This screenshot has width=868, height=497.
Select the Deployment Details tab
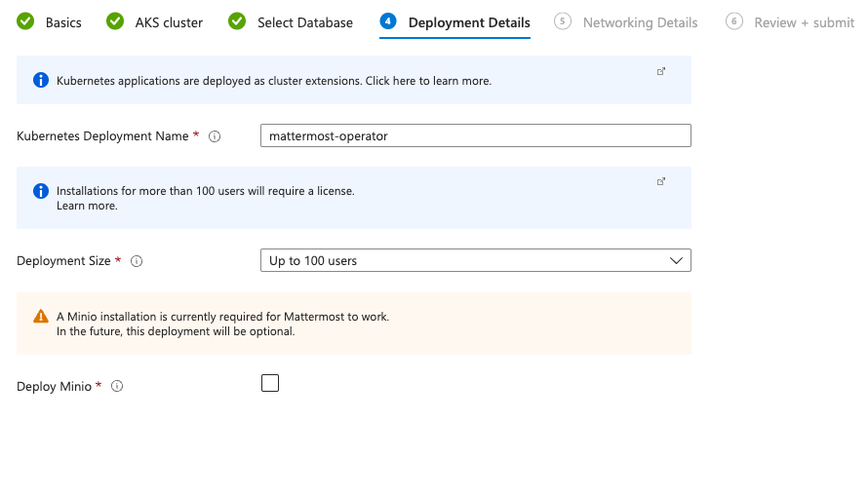coord(469,22)
